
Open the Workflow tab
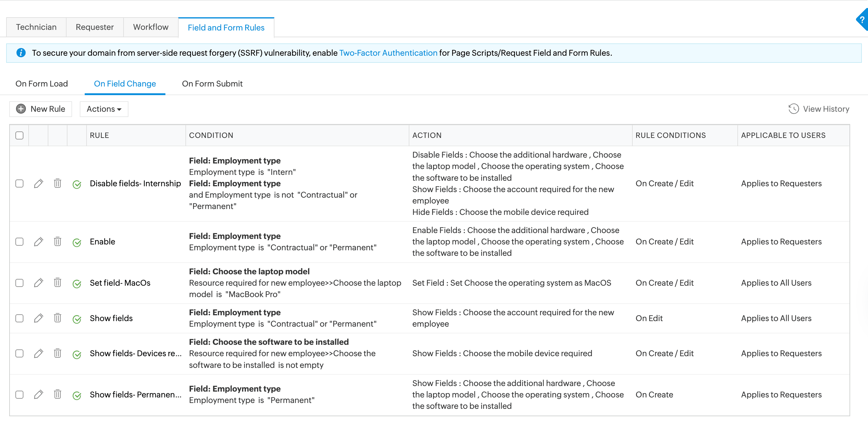(x=151, y=27)
